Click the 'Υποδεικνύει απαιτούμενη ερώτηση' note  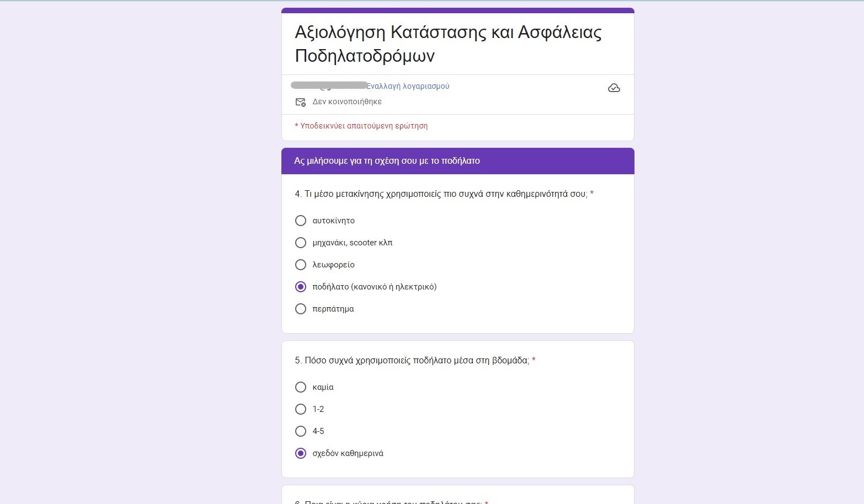pos(361,126)
